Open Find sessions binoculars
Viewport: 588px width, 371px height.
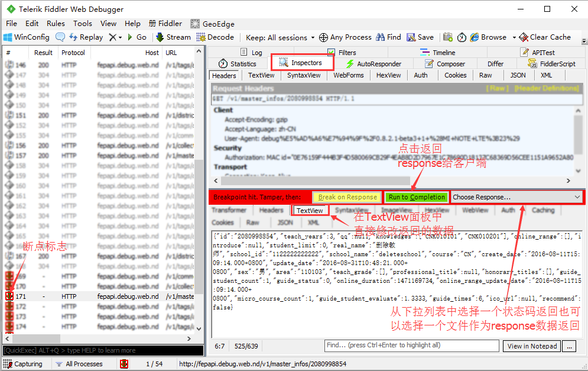point(388,37)
